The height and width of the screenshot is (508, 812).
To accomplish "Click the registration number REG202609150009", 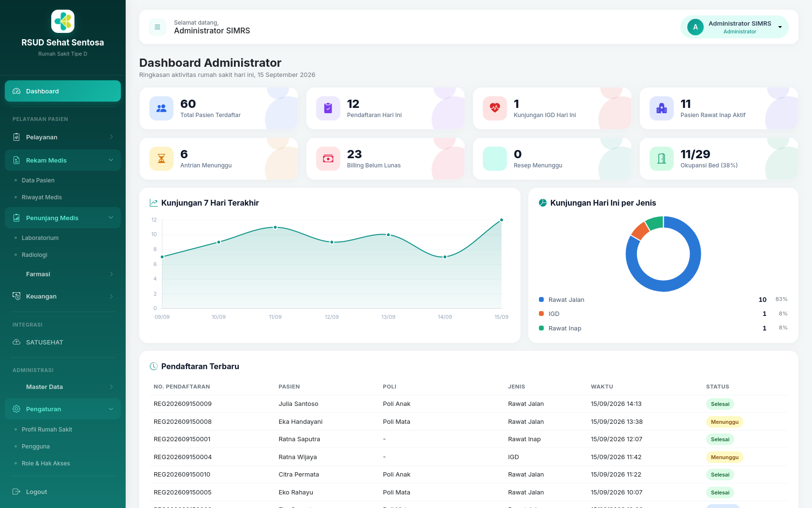I will (183, 404).
